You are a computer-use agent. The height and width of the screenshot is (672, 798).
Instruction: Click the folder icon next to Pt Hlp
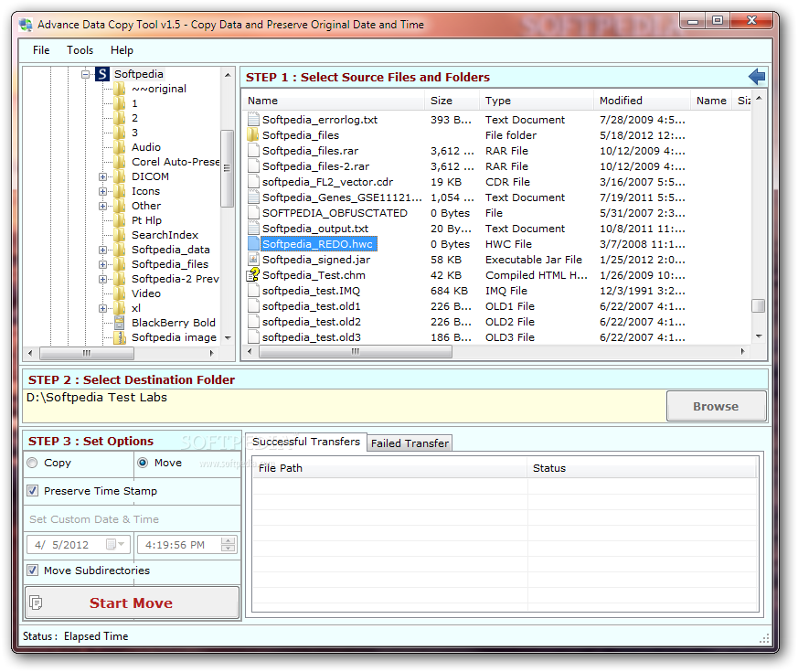click(x=120, y=220)
